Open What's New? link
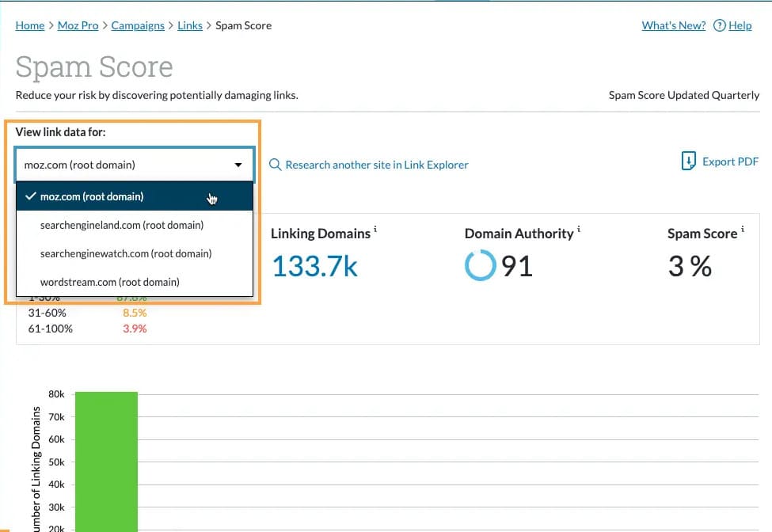Viewport: 772px width, 532px height. click(x=673, y=25)
